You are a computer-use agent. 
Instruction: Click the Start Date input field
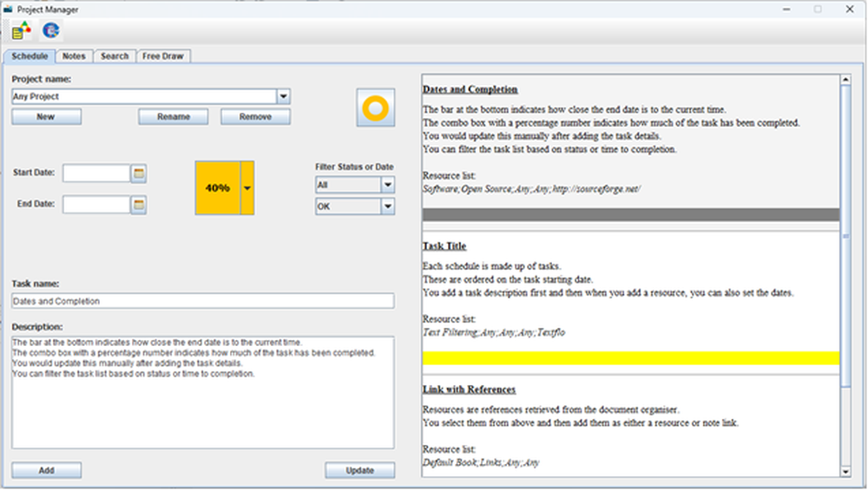tap(96, 173)
